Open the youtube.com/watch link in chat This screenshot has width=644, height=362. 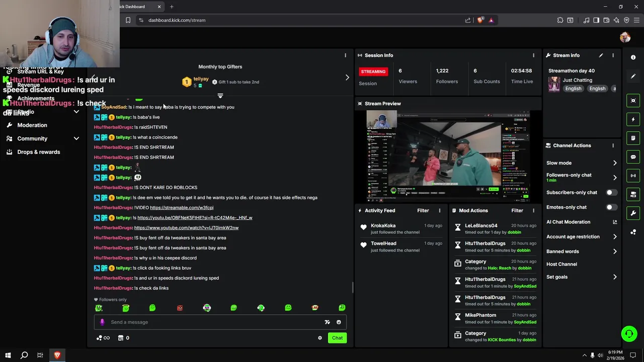click(x=186, y=228)
